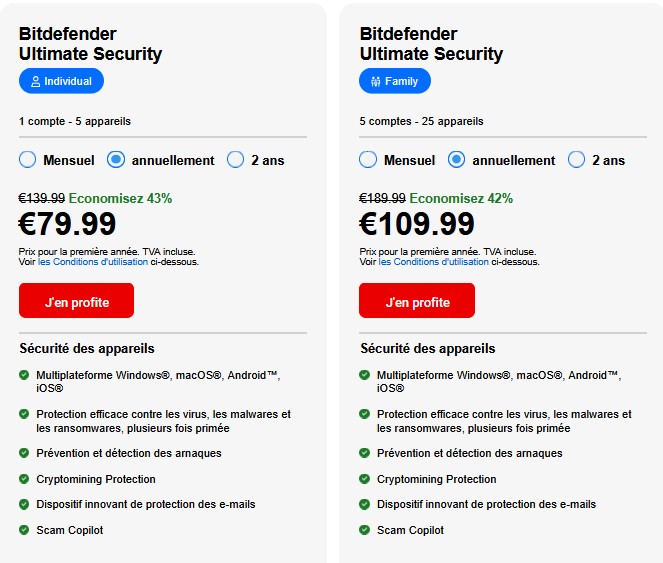Click the Individual plan badge

[61, 81]
